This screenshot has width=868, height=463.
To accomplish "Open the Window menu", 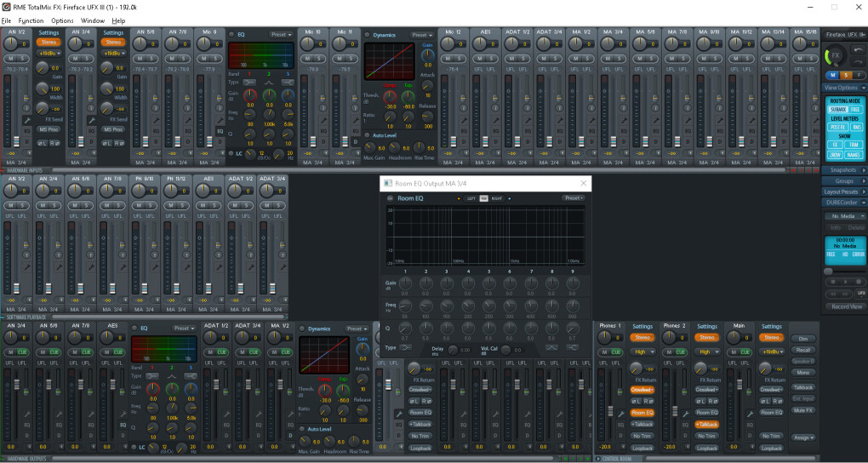I will coord(93,20).
